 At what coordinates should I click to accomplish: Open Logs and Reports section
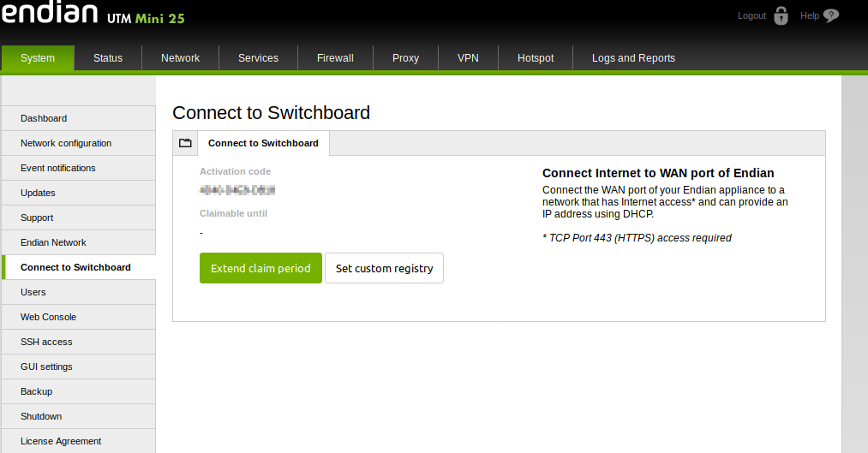[x=633, y=58]
